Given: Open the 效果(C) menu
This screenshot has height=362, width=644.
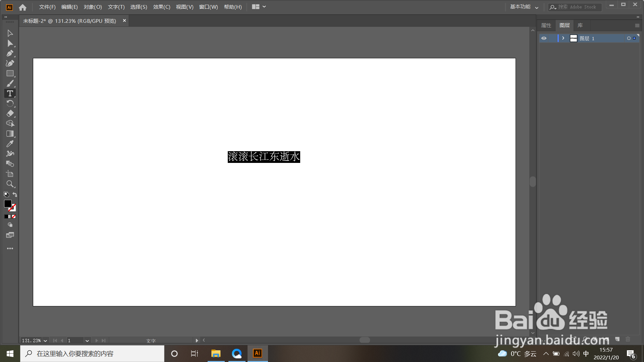Looking at the screenshot, I should [162, 7].
